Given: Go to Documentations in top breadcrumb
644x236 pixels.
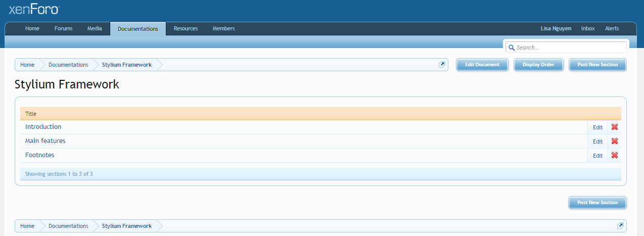Looking at the screenshot, I should [68, 65].
